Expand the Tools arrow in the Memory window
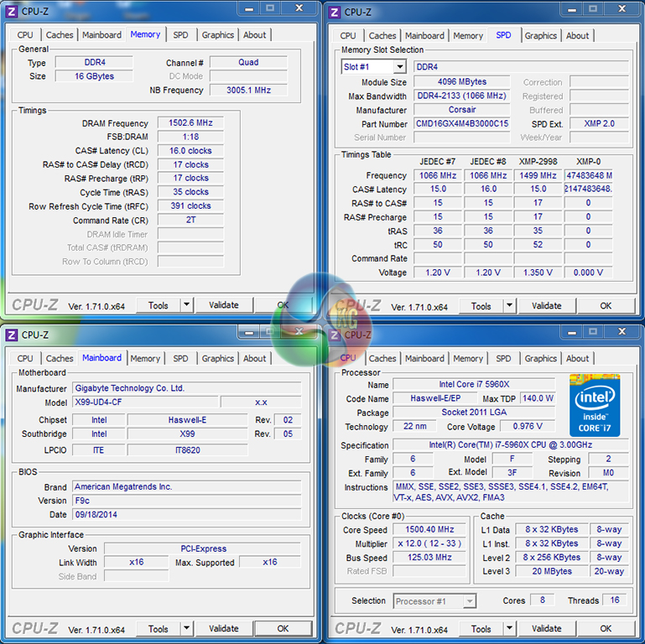 click(186, 306)
